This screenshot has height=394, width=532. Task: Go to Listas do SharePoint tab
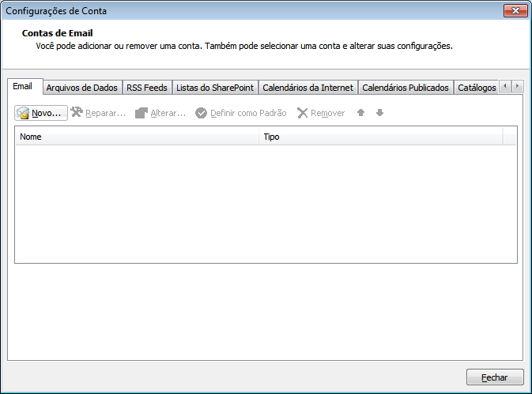(215, 88)
